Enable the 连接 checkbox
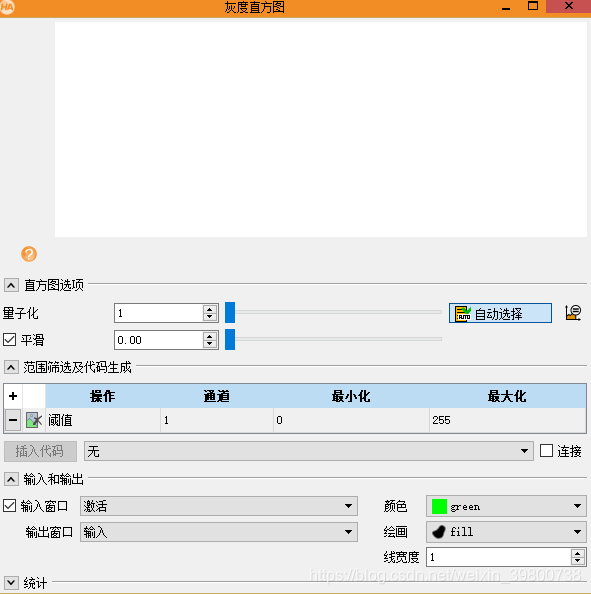The width and height of the screenshot is (591, 594). [x=546, y=451]
